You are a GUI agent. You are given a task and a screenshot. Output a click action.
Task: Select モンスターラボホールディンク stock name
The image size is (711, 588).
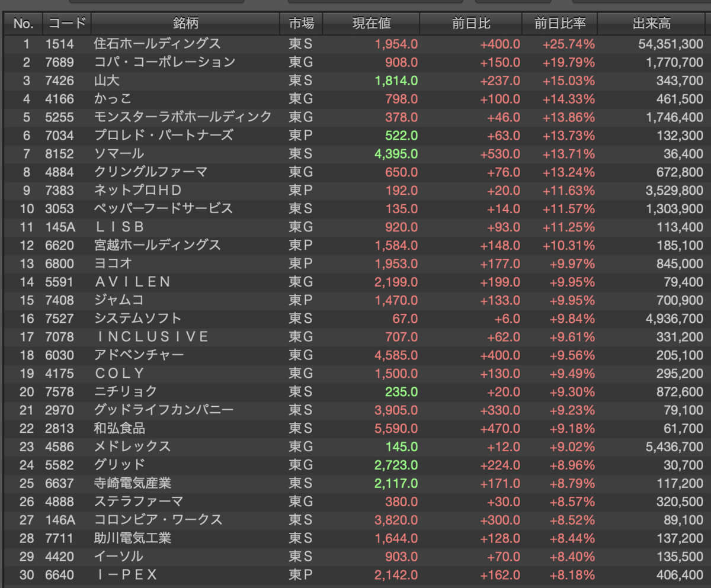[x=183, y=117]
